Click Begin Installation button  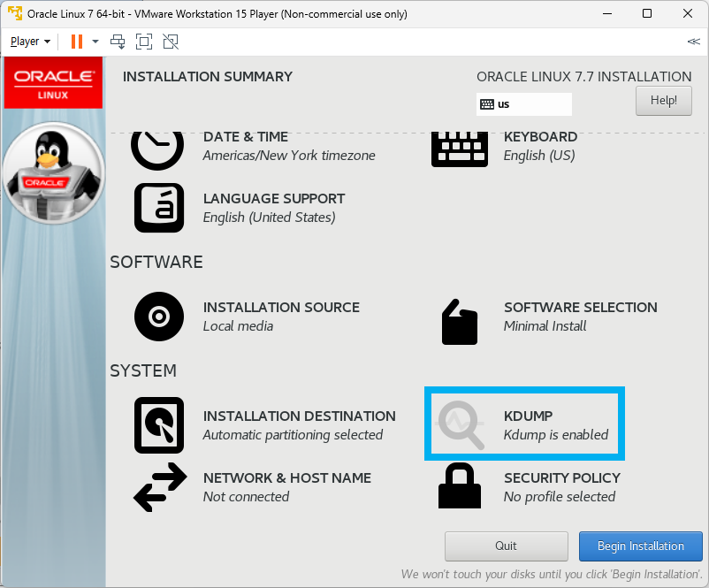click(640, 546)
